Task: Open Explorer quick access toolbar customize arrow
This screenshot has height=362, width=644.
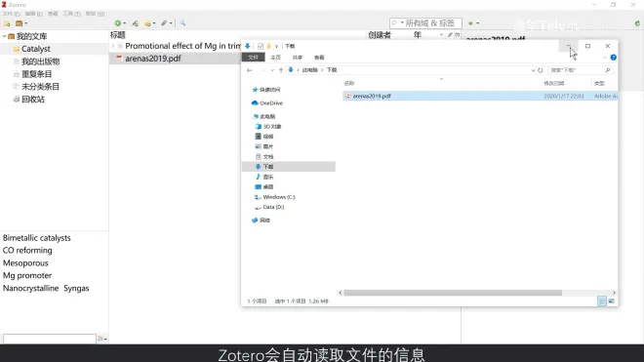Action: [277, 46]
